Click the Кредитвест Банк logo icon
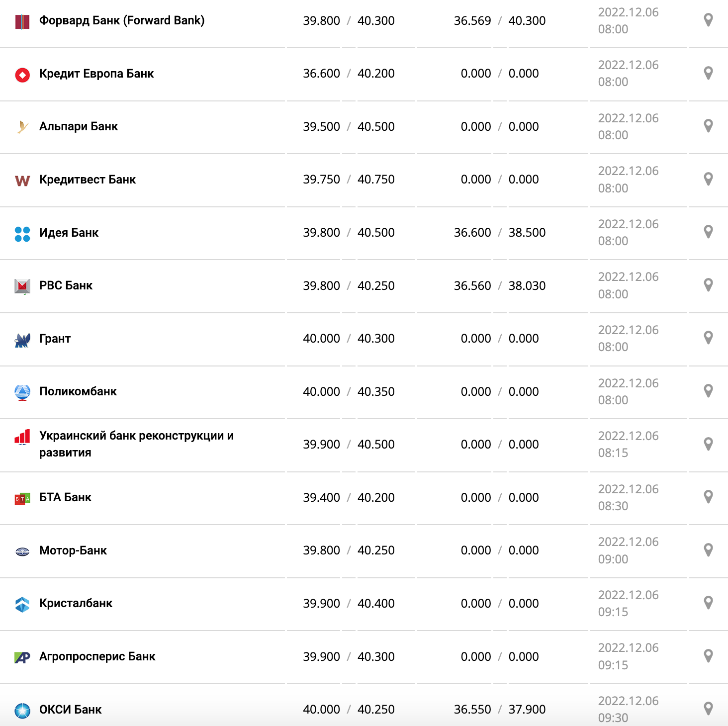728x726 pixels. click(22, 180)
